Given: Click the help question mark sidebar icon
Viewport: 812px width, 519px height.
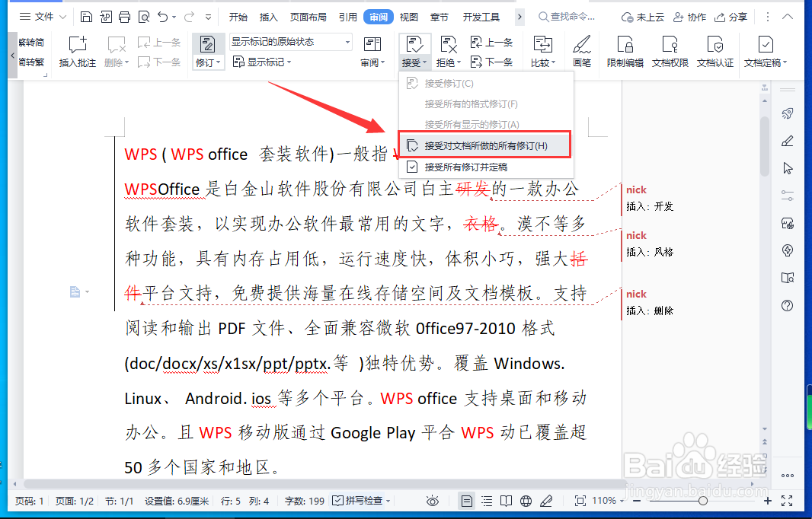Looking at the screenshot, I should [x=787, y=305].
